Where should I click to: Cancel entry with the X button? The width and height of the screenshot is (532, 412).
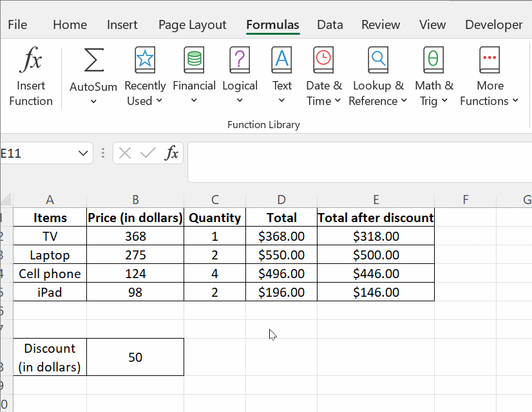coord(124,153)
